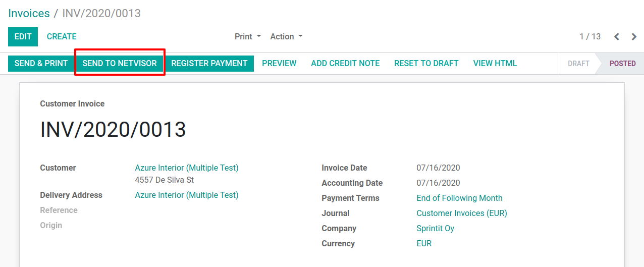
Task: Select the Posted status stage
Action: (622, 64)
